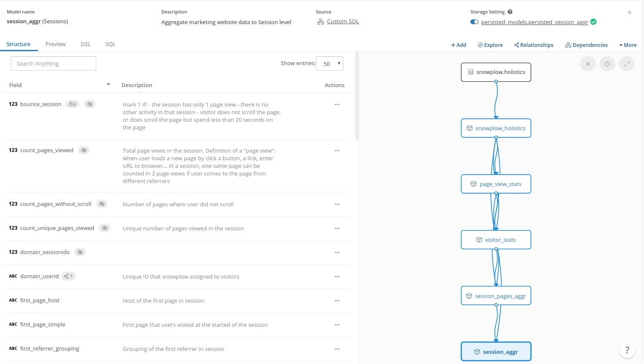Image resolution: width=644 pixels, height=364 pixels.
Task: Toggle the persisted storage setting switch
Action: 474,22
